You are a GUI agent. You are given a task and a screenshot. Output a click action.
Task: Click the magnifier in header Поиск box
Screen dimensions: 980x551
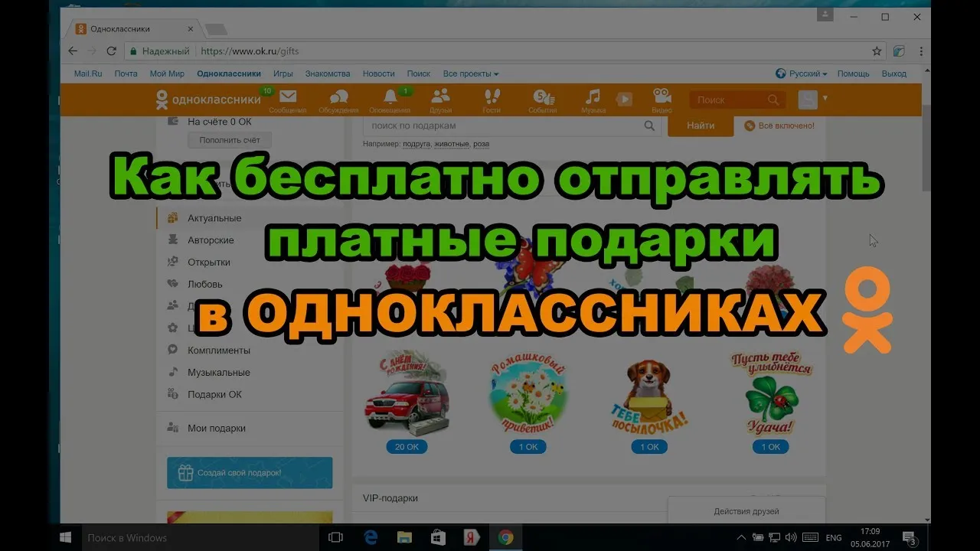773,99
